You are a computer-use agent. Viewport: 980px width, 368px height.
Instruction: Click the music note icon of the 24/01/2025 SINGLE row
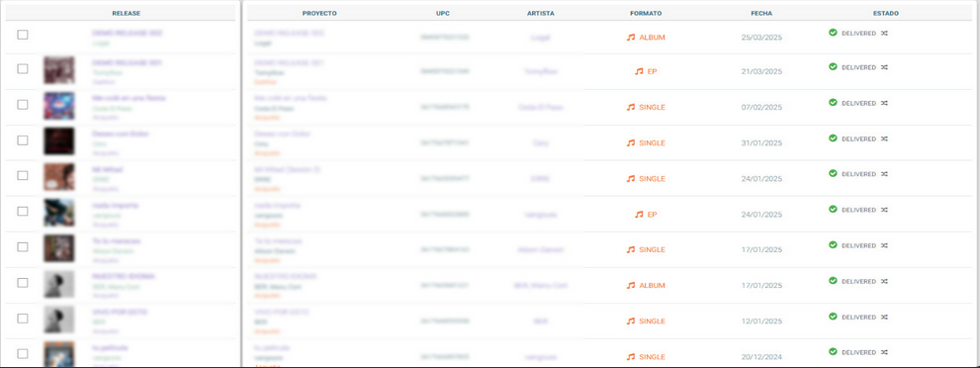pos(631,179)
